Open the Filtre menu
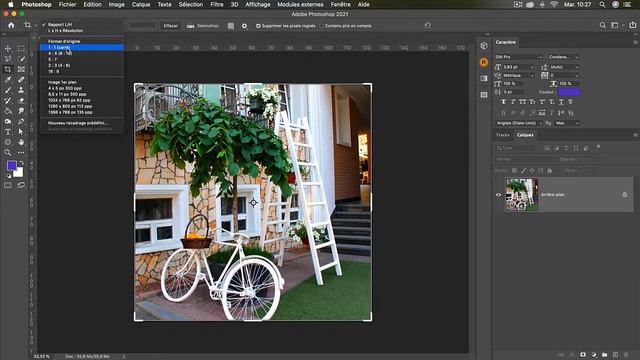Screen dimensions: 640x360 (217, 4)
